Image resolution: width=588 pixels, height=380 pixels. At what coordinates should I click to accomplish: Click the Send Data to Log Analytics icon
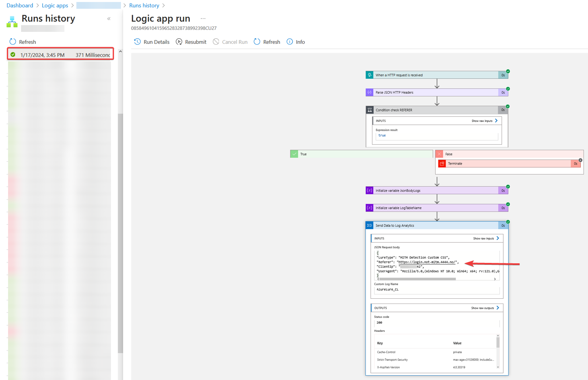pyautogui.click(x=370, y=225)
